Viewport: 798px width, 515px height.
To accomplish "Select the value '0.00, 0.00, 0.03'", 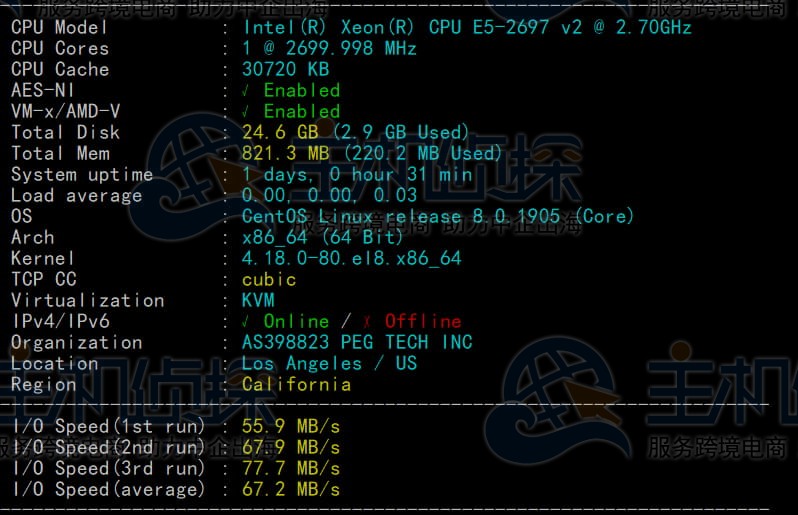I will coord(329,195).
